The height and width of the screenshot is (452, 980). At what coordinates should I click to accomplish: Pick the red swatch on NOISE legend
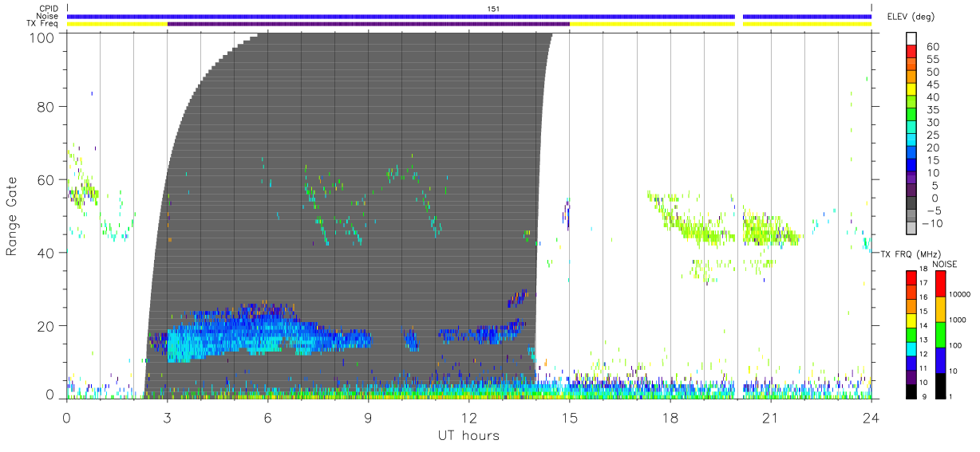point(940,284)
